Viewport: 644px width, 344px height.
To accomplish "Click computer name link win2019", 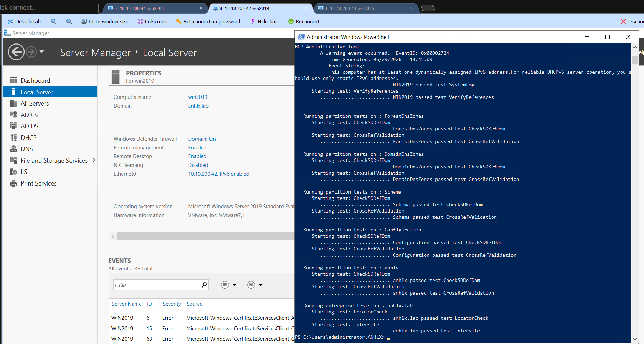I will (198, 97).
